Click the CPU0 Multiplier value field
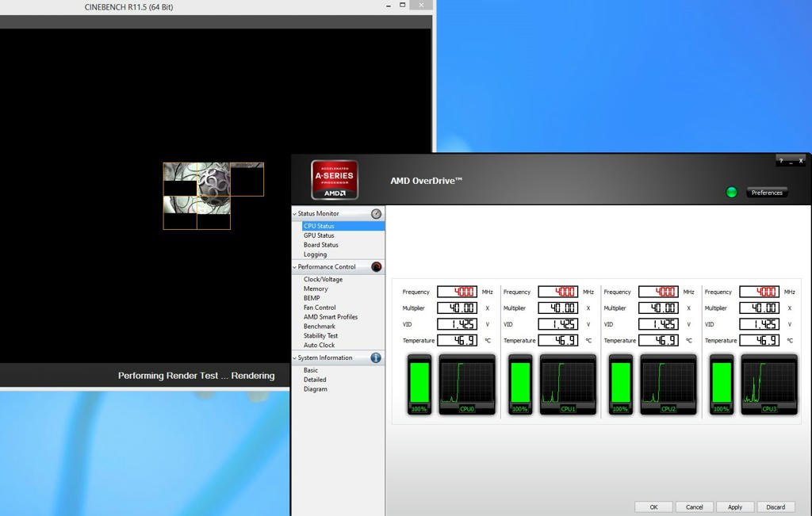This screenshot has height=516, width=812. pos(458,308)
